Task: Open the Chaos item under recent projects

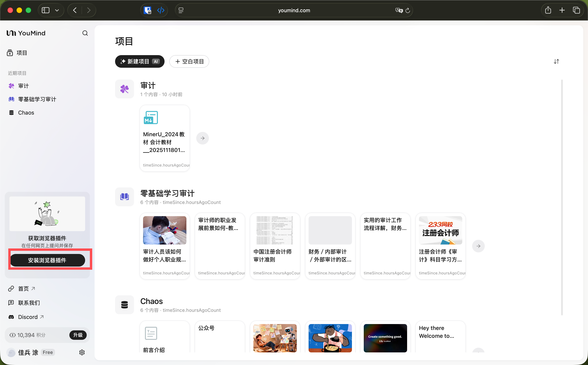Action: [x=26, y=113]
